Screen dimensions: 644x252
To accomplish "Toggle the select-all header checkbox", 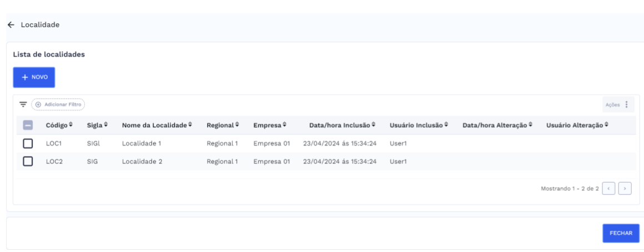I will pyautogui.click(x=28, y=126).
